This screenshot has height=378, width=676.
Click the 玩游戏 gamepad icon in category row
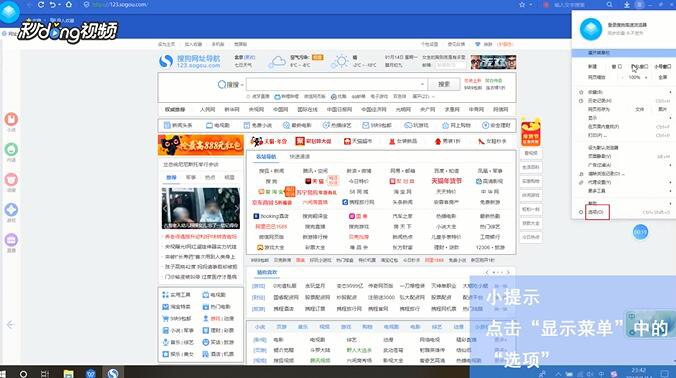[x=408, y=125]
